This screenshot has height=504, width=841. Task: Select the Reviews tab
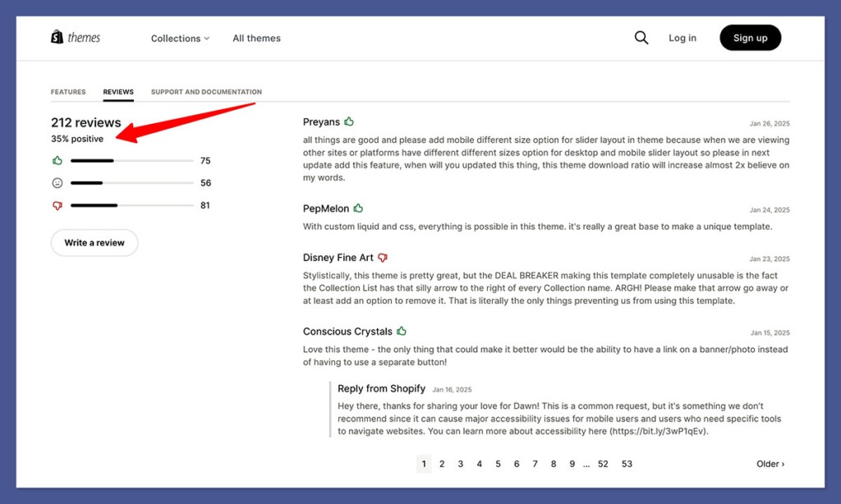click(x=118, y=92)
